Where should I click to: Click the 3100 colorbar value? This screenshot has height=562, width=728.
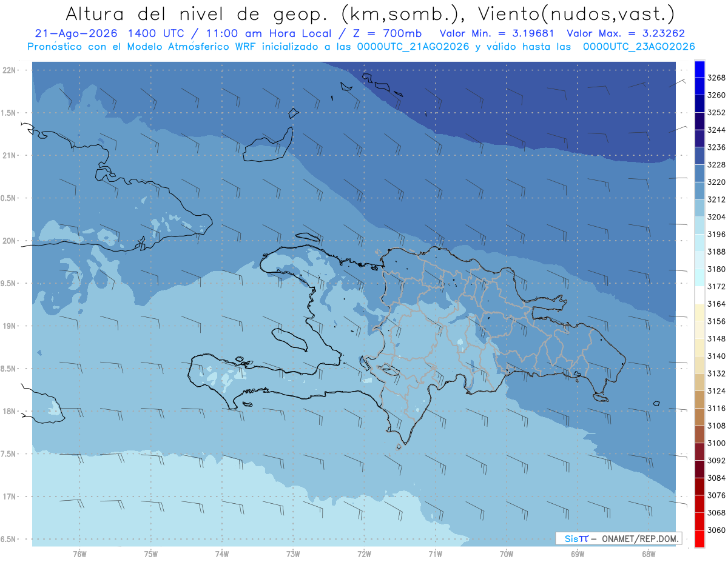716,443
